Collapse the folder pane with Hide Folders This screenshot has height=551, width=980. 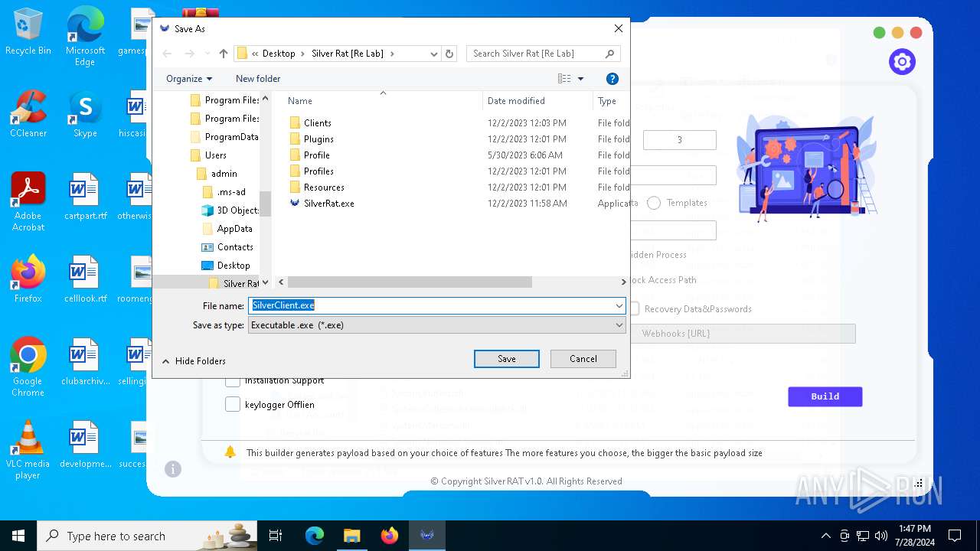194,361
